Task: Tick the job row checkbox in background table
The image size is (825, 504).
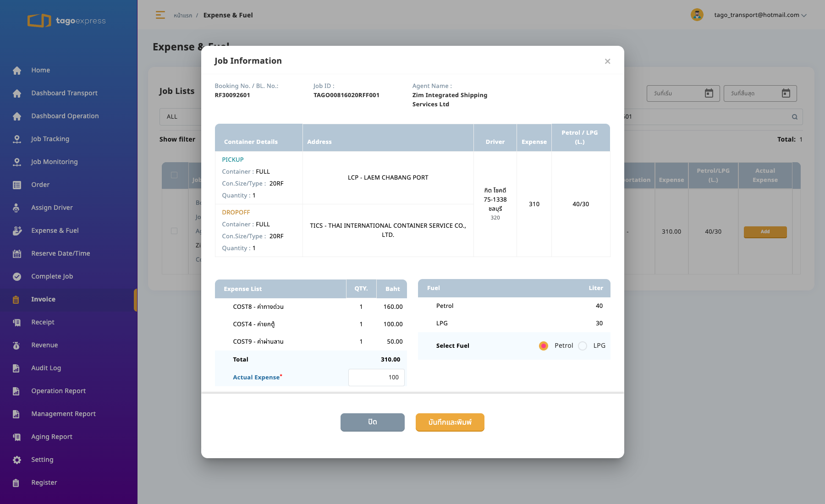Action: pos(174,231)
